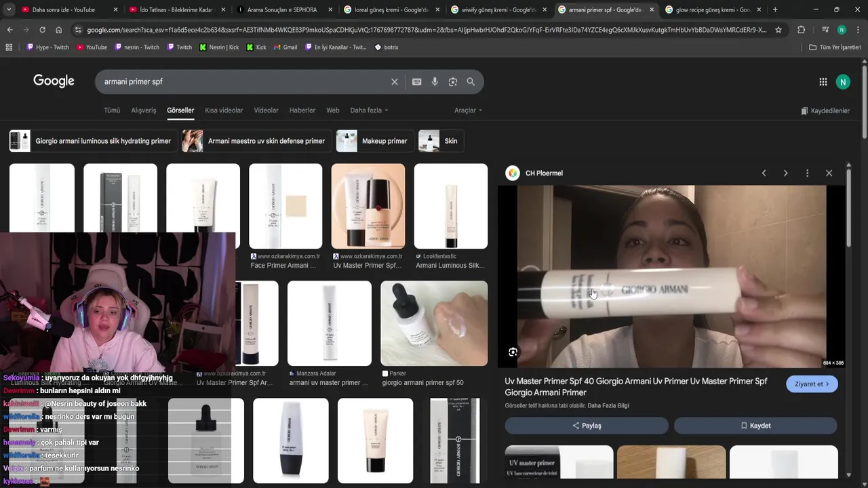Viewport: 868px width, 488px height.
Task: Open the YouTube bookmark
Action: pyautogui.click(x=92, y=47)
